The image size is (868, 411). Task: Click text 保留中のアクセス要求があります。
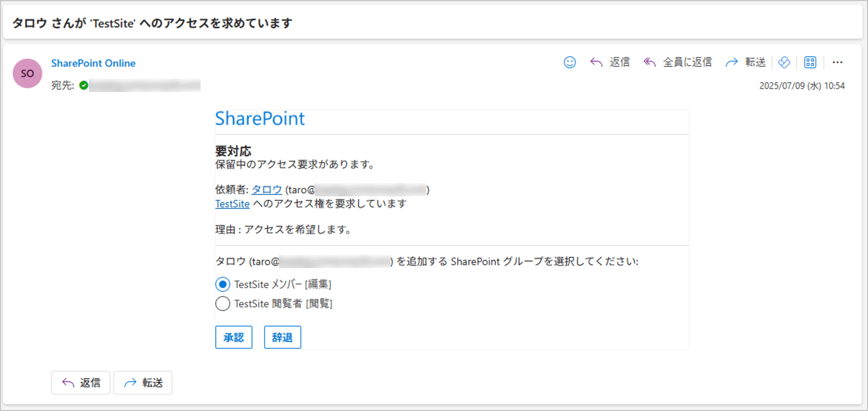point(295,164)
